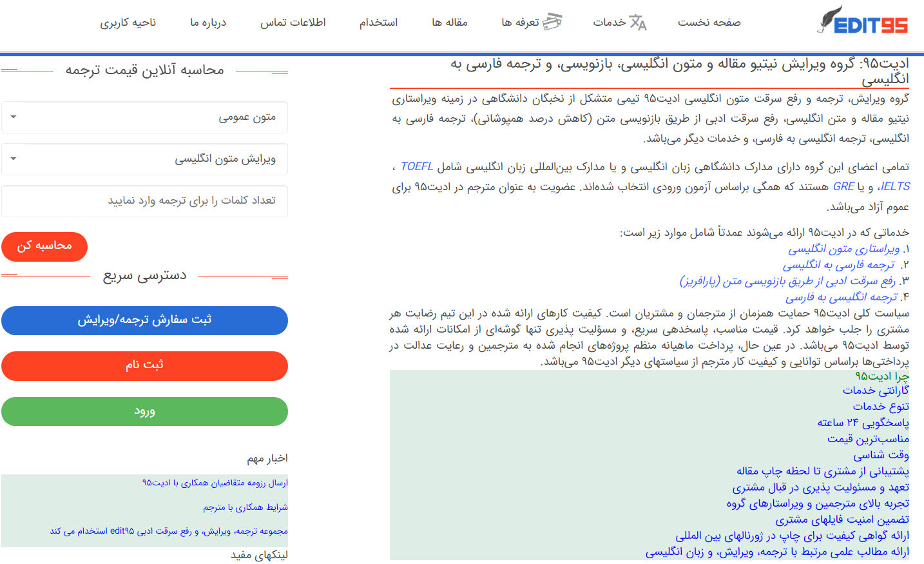Open تجربه بالای مترجمین link
Screen dimensions: 924x564
(x=818, y=503)
